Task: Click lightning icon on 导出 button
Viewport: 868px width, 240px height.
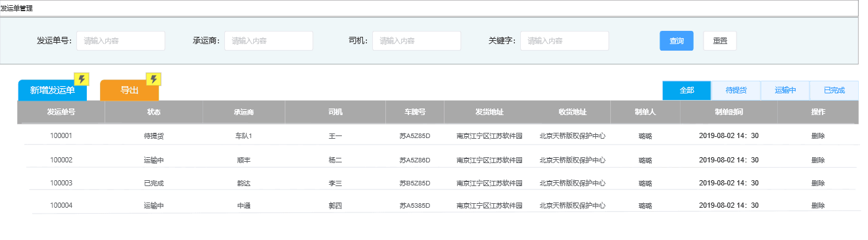Action: point(153,80)
